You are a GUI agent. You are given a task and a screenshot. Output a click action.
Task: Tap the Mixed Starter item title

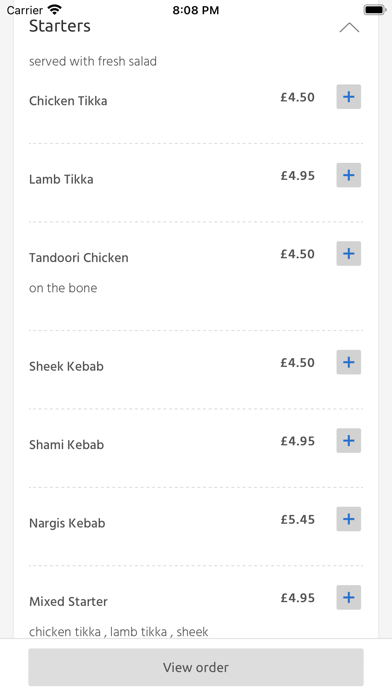pos(68,601)
